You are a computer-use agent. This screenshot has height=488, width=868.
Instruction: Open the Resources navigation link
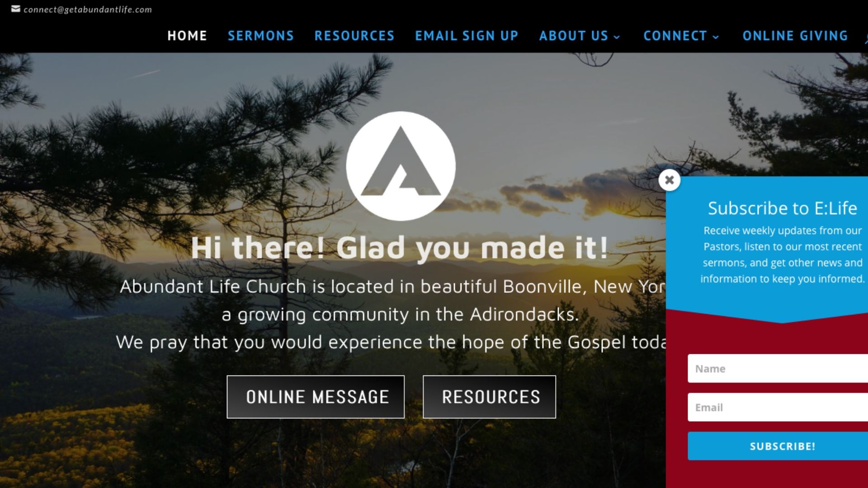point(354,36)
